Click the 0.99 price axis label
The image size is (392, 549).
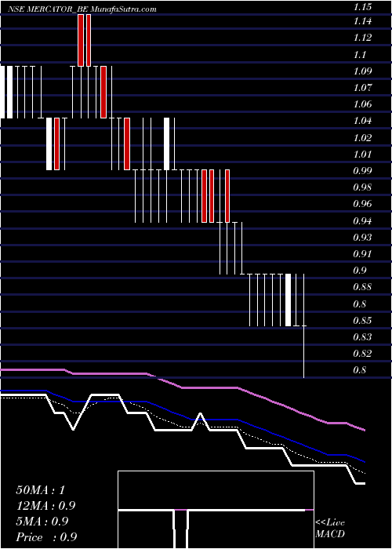[x=362, y=171]
